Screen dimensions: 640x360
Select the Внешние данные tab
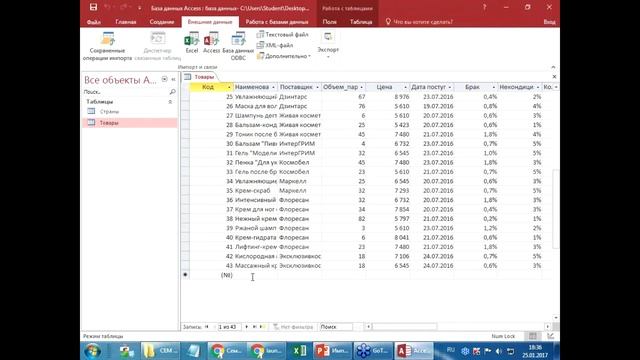point(210,22)
